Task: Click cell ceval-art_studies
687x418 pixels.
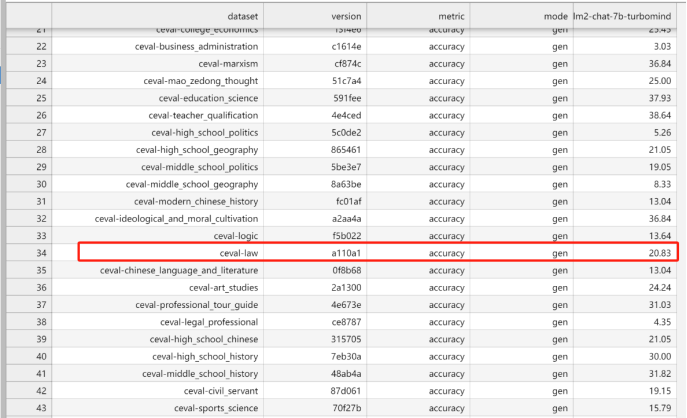Action: click(x=157, y=287)
